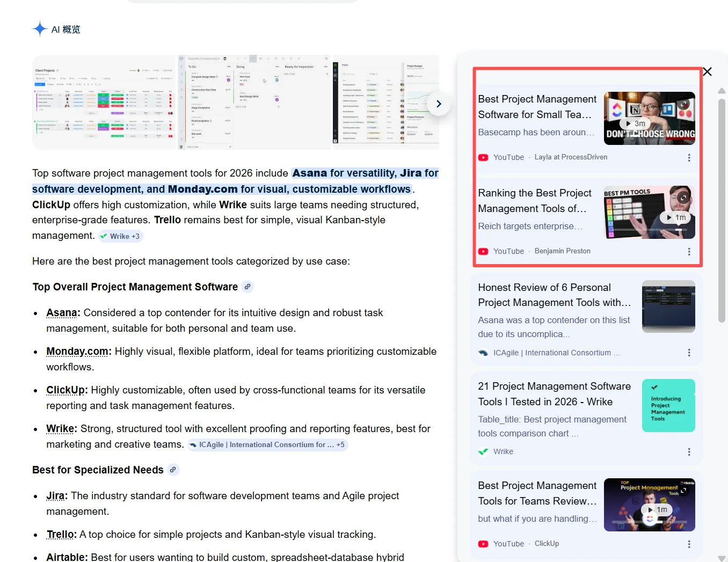Play the Don't Choose Wrong video thumbnail
728x562 pixels.
(650, 118)
